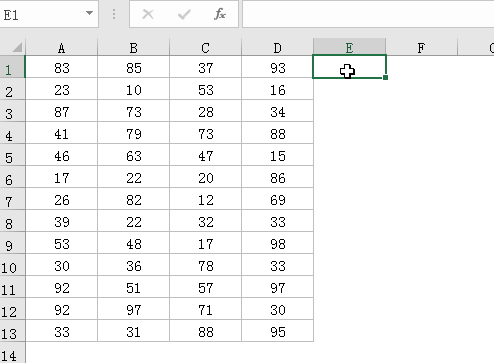Click the Cancel X formula icon
The height and width of the screenshot is (363, 494).
click(x=148, y=14)
